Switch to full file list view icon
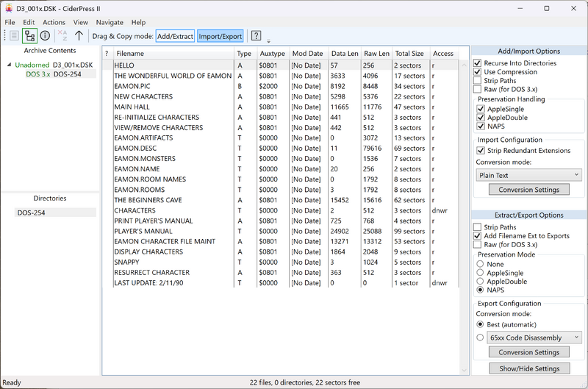Viewport: 588px width, 389px height. coord(14,36)
